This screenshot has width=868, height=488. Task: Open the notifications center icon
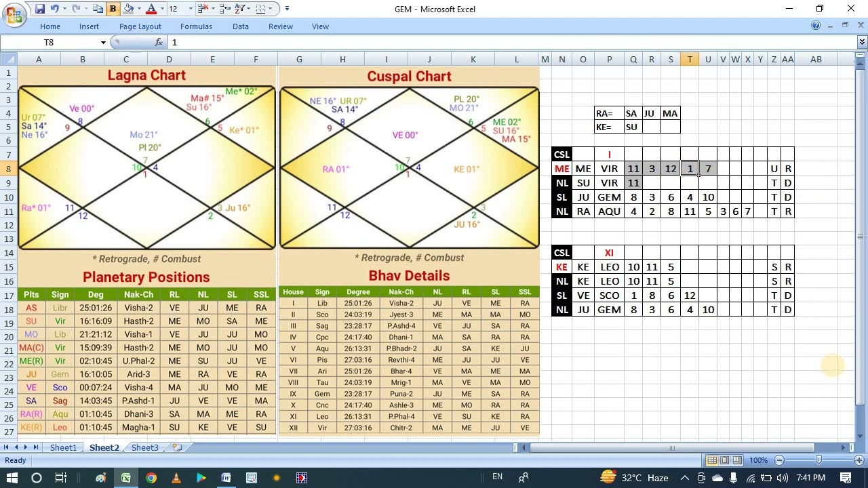[x=846, y=478]
